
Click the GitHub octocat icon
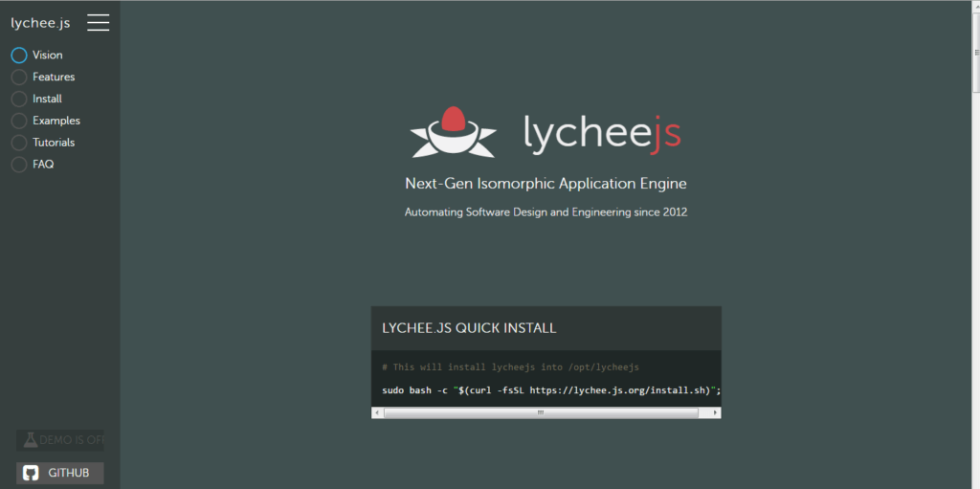pyautogui.click(x=31, y=473)
